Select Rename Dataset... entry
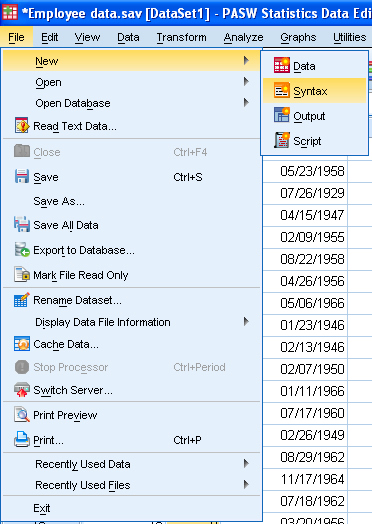Screen dimensions: 372x524 point(131,300)
